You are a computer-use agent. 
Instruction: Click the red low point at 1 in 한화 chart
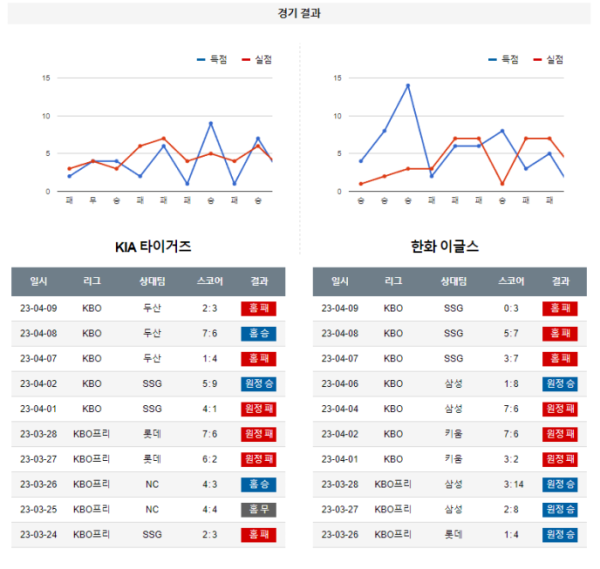(502, 184)
